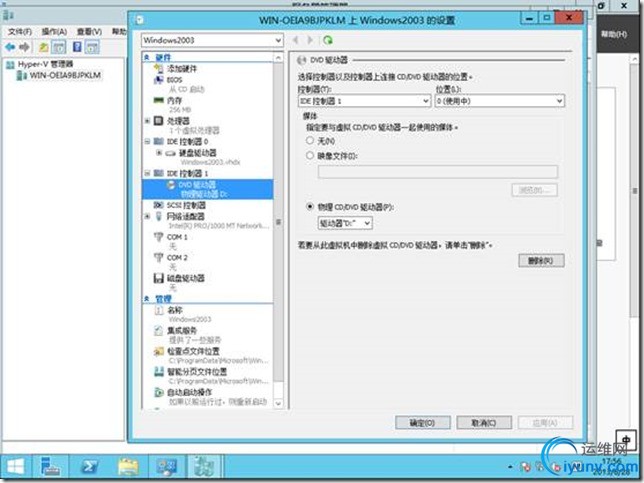Image resolution: width=644 pixels, height=483 pixels.
Task: Click back arrow in Hyper-V Manager toolbar
Action: click(x=10, y=47)
